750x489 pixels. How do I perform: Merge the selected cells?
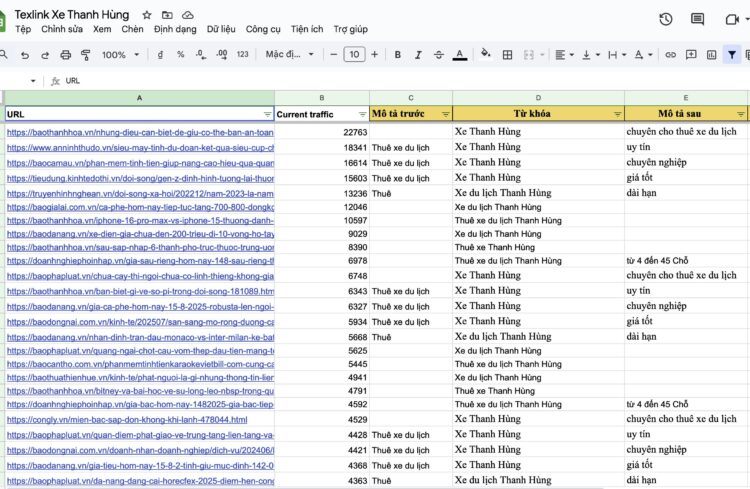click(529, 55)
